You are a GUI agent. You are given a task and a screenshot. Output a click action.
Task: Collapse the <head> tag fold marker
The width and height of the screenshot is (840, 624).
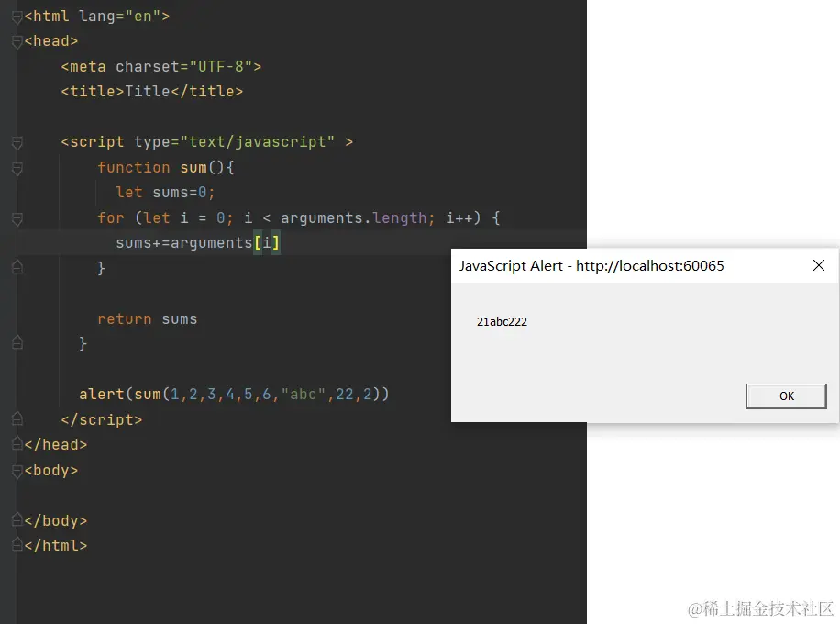(x=17, y=41)
